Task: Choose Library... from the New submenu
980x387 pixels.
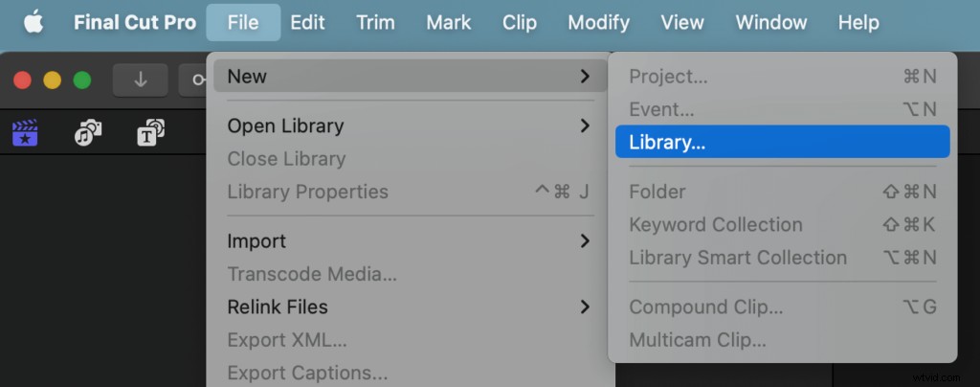Action: [x=783, y=142]
